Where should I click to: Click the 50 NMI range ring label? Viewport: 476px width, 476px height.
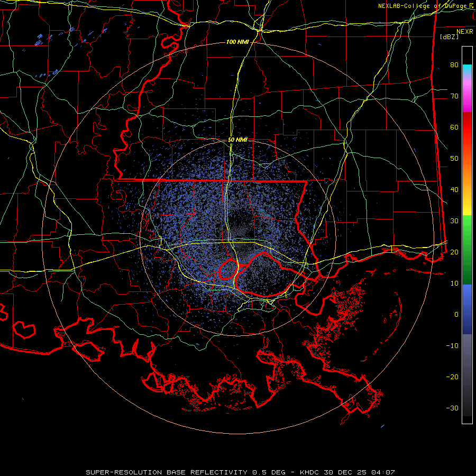[x=237, y=140]
